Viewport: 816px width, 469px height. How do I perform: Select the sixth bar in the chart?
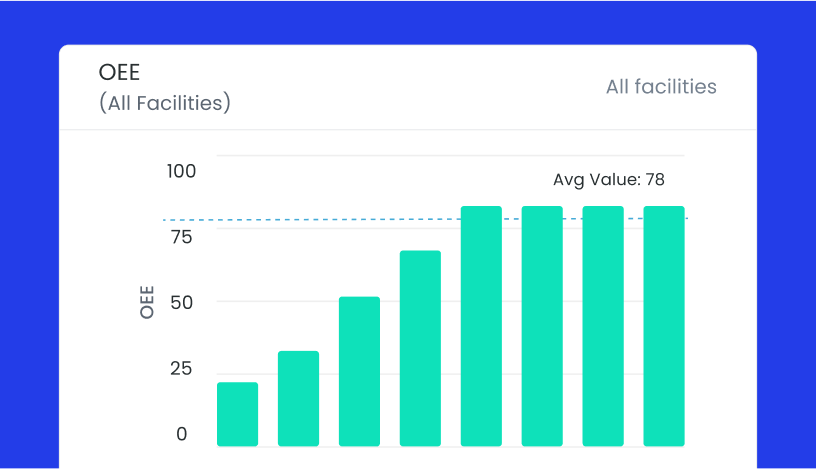tap(542, 326)
